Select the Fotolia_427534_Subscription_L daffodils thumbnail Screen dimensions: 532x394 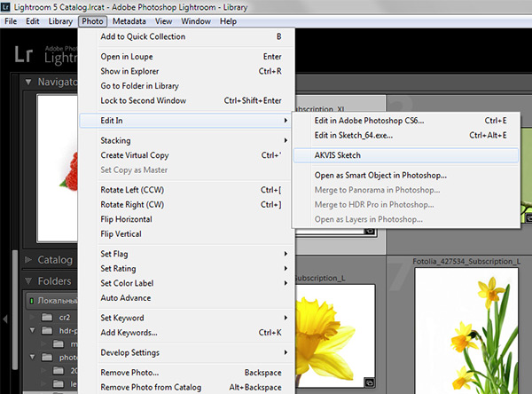pos(466,331)
